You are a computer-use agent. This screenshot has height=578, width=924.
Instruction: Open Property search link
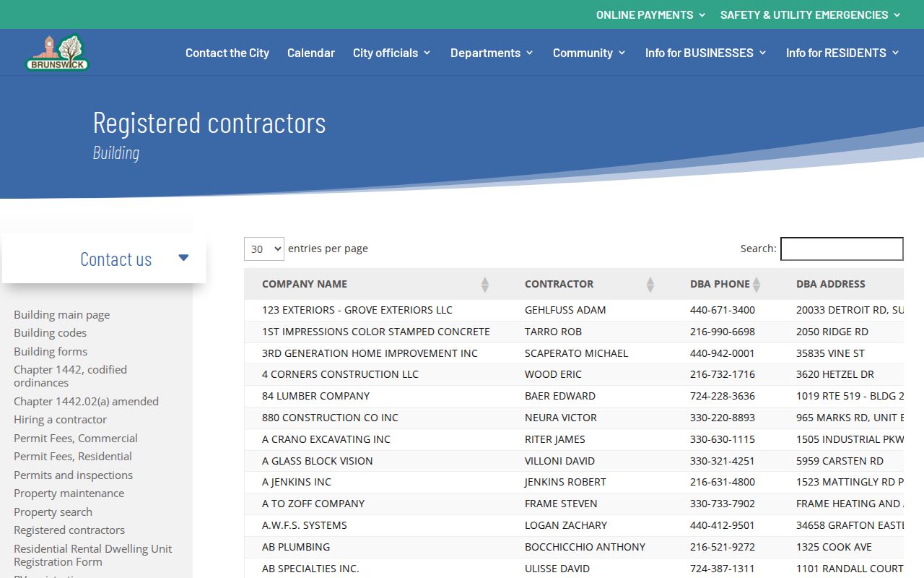click(x=53, y=512)
